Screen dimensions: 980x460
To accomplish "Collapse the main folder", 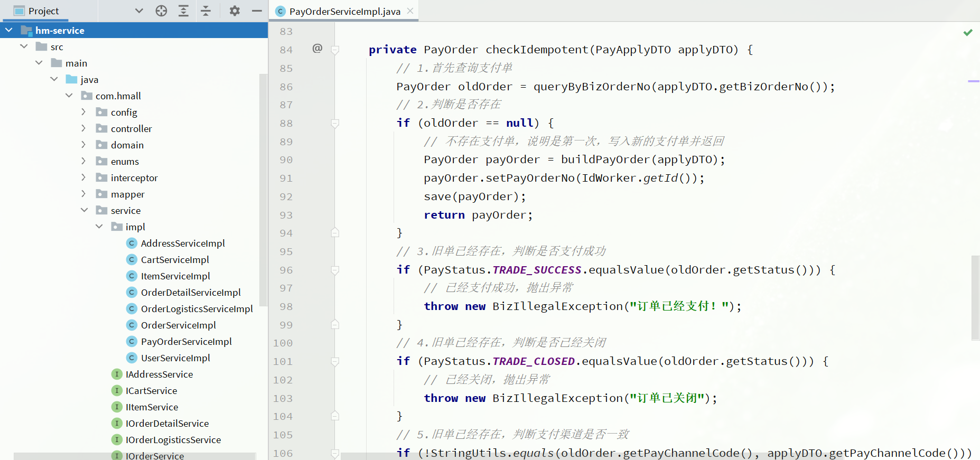I will pos(39,63).
